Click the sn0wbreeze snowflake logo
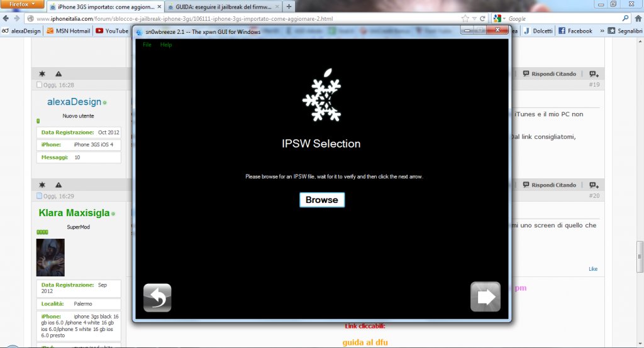Screen dimensions: 644x348 click(321, 96)
